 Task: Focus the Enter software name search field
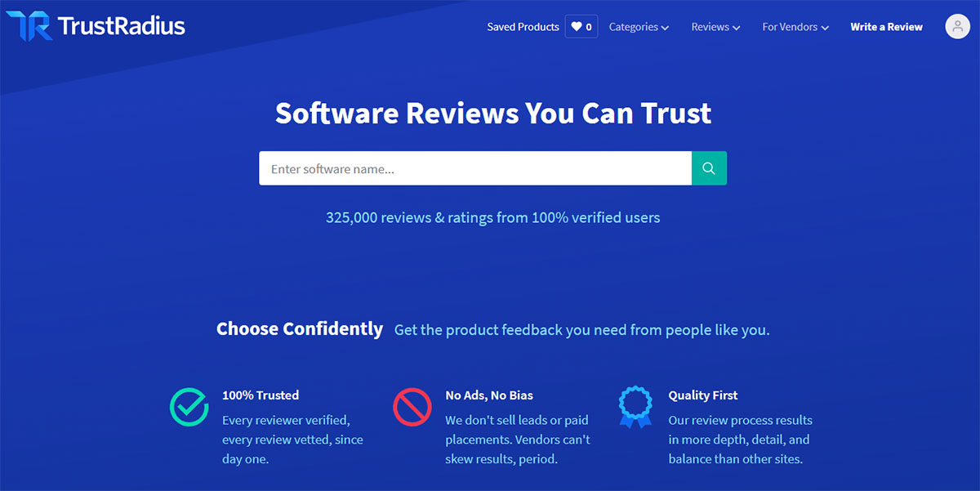tap(475, 168)
